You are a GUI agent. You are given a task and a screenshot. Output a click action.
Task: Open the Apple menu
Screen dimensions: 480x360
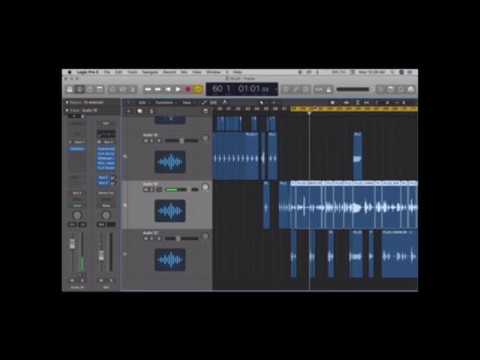pos(69,72)
